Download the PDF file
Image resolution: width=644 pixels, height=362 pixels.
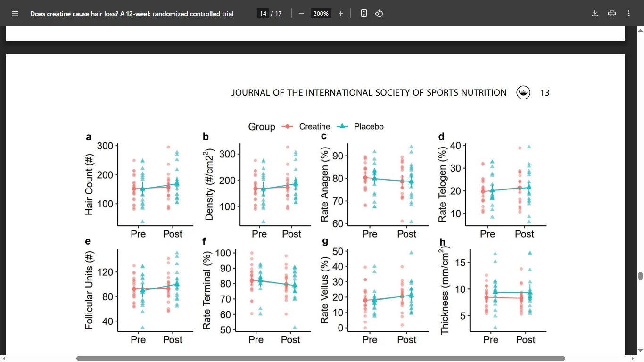[595, 13]
